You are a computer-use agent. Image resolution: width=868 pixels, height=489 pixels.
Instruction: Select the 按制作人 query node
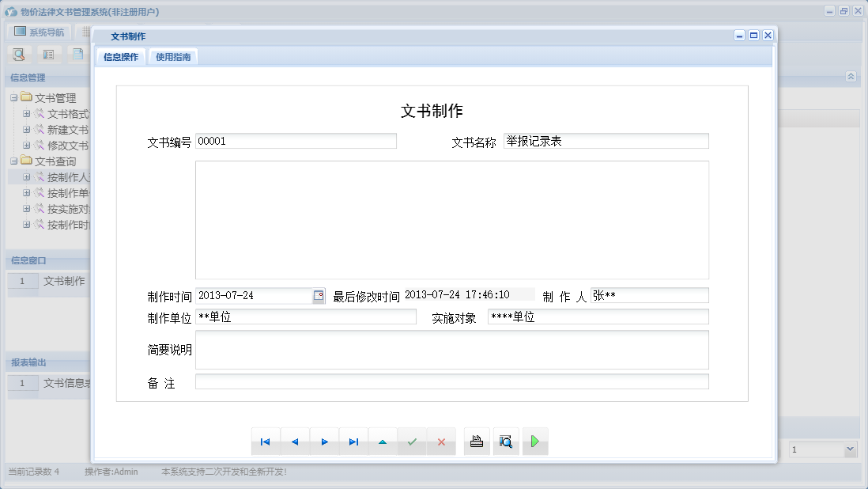click(63, 176)
